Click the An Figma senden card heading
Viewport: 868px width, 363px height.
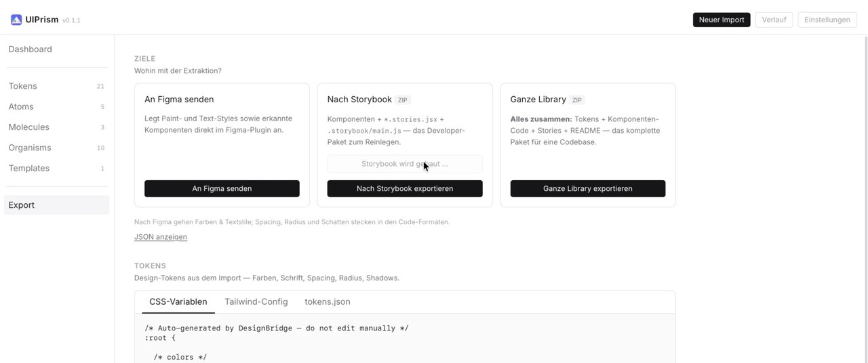click(x=179, y=100)
